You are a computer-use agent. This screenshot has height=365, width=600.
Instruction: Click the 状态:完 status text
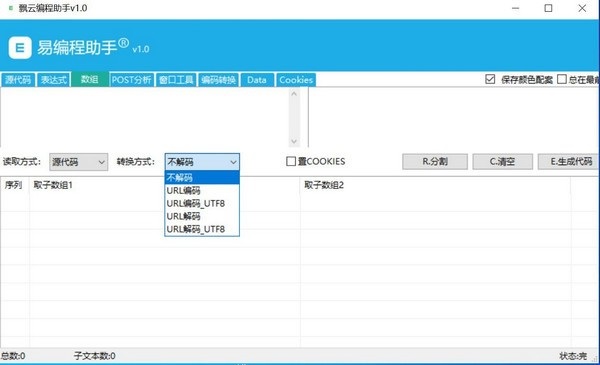(x=573, y=356)
